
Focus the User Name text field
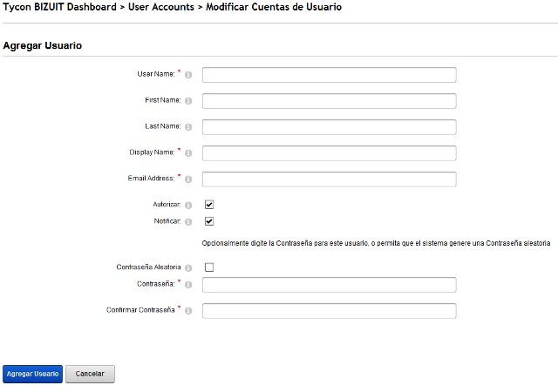click(330, 75)
